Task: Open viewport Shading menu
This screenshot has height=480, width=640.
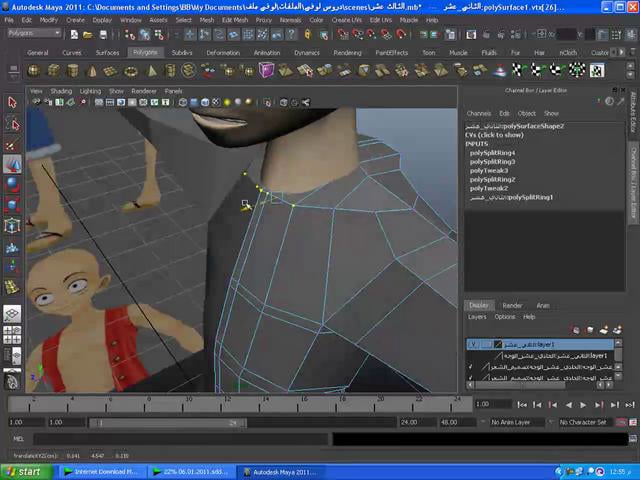Action: tap(61, 91)
